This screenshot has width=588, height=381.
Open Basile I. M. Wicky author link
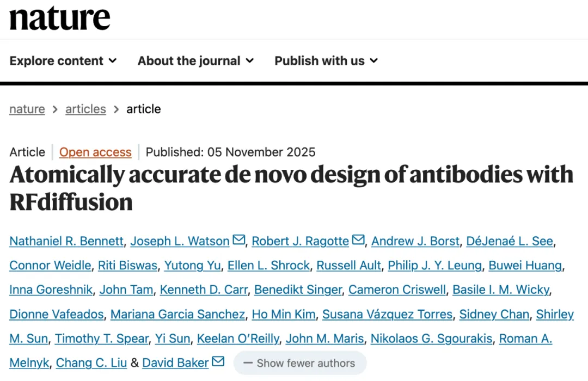501,290
